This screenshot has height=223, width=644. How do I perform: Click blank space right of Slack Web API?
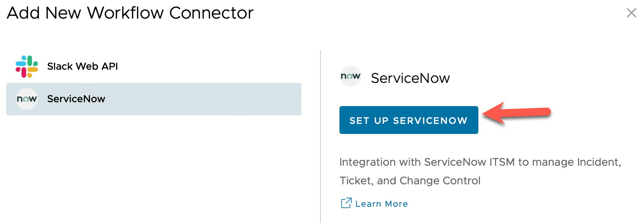click(209, 67)
